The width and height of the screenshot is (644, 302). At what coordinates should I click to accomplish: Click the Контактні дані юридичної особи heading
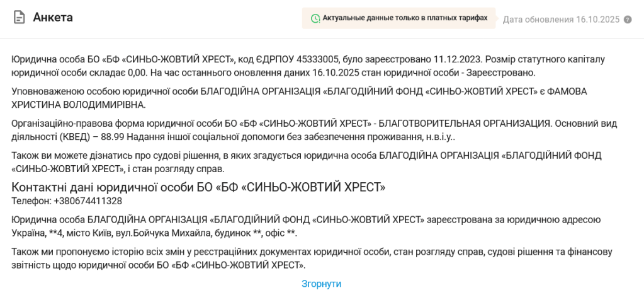[198, 187]
